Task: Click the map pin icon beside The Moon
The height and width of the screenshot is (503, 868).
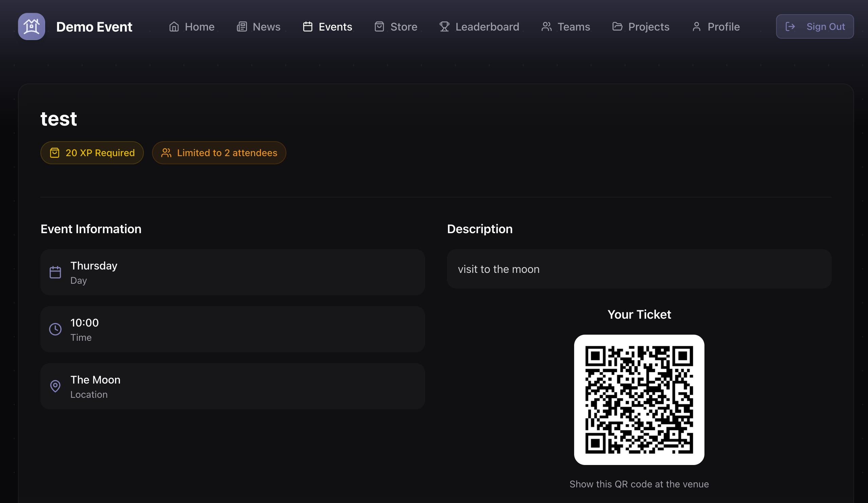Action: click(x=55, y=386)
